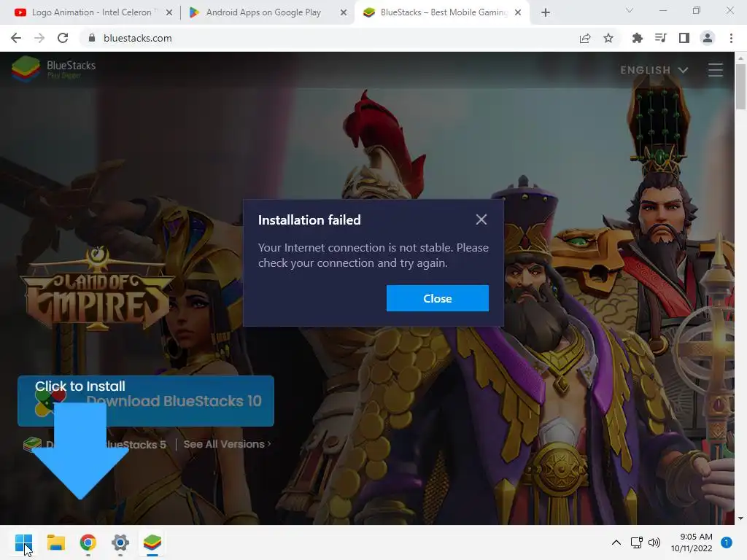
Task: Select BlueStacks installer icon on the taskbar
Action: 152,542
